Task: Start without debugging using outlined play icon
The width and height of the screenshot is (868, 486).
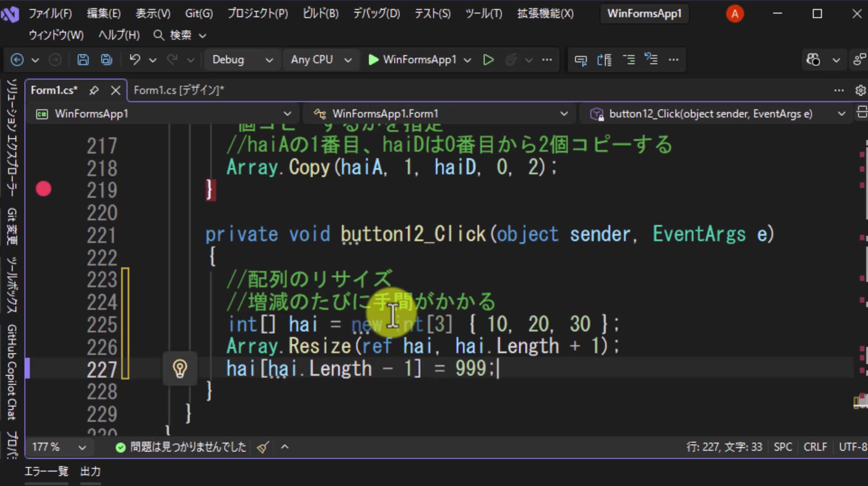Action: click(x=488, y=60)
